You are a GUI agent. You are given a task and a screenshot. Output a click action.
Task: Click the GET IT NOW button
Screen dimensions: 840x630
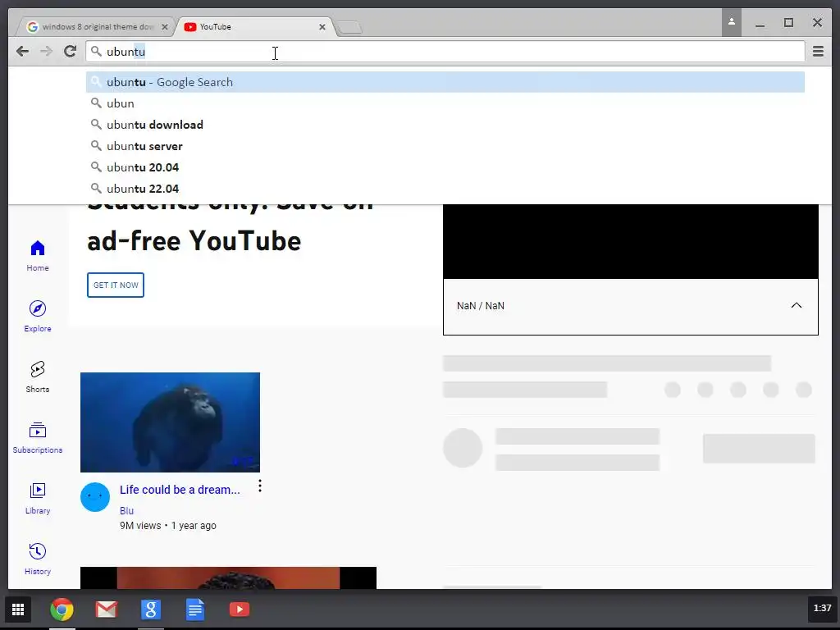tap(116, 285)
